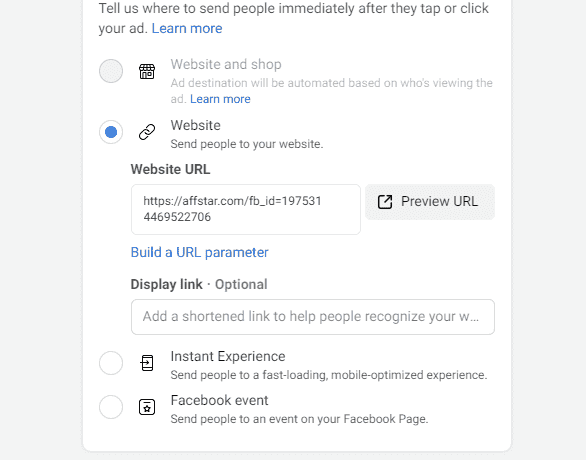Choose the Facebook event radio button
Screen dimensions: 586x460
point(111,407)
